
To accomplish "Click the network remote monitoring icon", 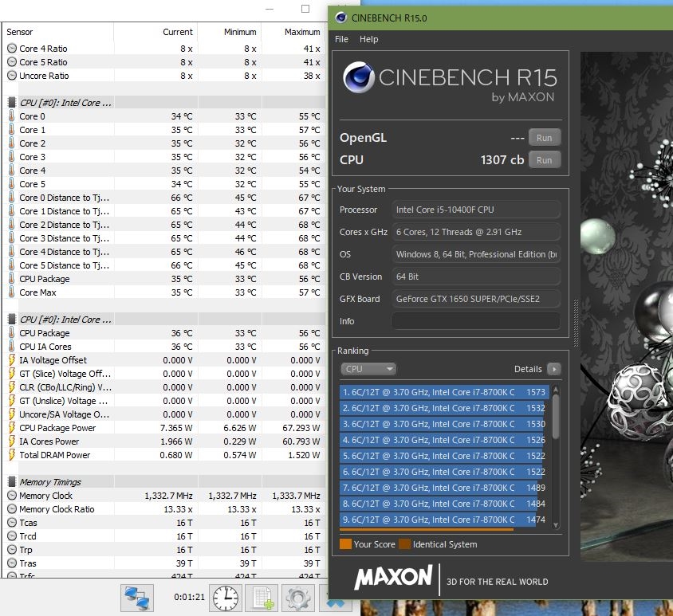I will tap(136, 597).
